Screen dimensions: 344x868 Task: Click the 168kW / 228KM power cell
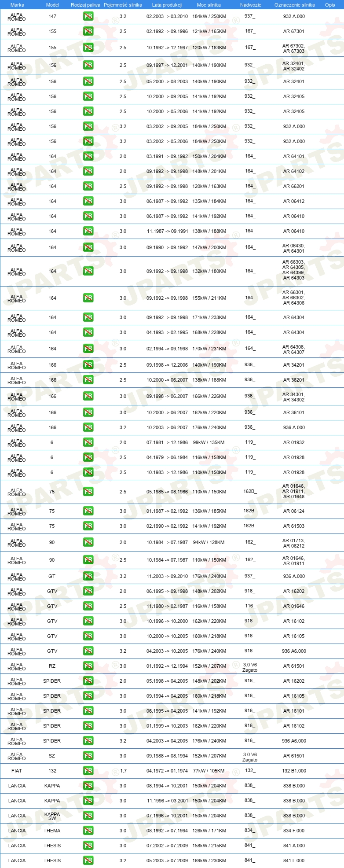209,332
